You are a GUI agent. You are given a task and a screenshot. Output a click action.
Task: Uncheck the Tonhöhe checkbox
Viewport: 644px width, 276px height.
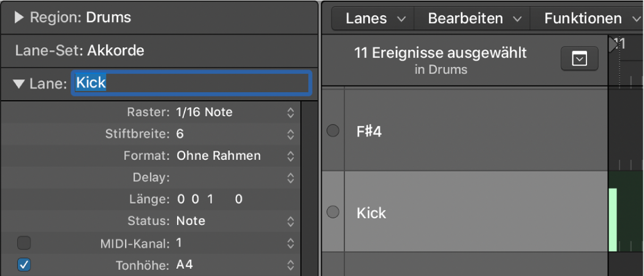pyautogui.click(x=24, y=266)
